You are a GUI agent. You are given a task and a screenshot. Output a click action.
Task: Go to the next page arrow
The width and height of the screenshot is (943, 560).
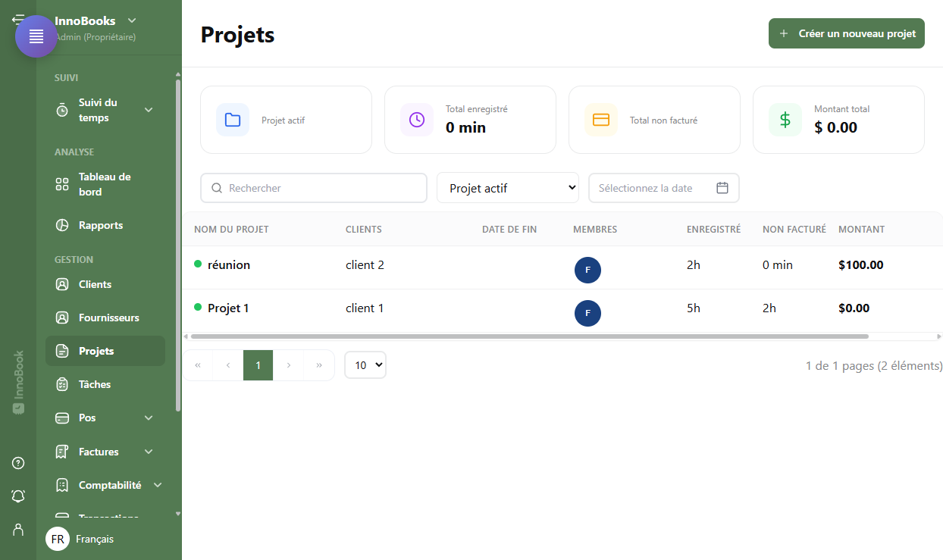point(288,365)
